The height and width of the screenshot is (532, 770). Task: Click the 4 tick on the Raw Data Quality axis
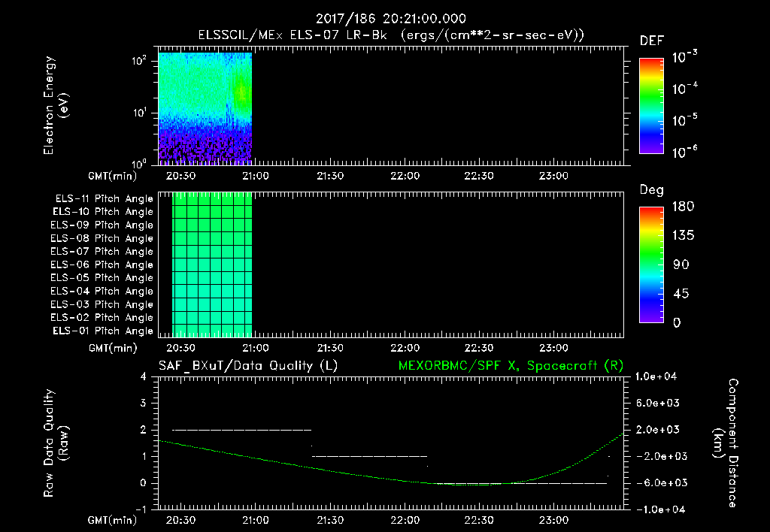[x=144, y=377]
